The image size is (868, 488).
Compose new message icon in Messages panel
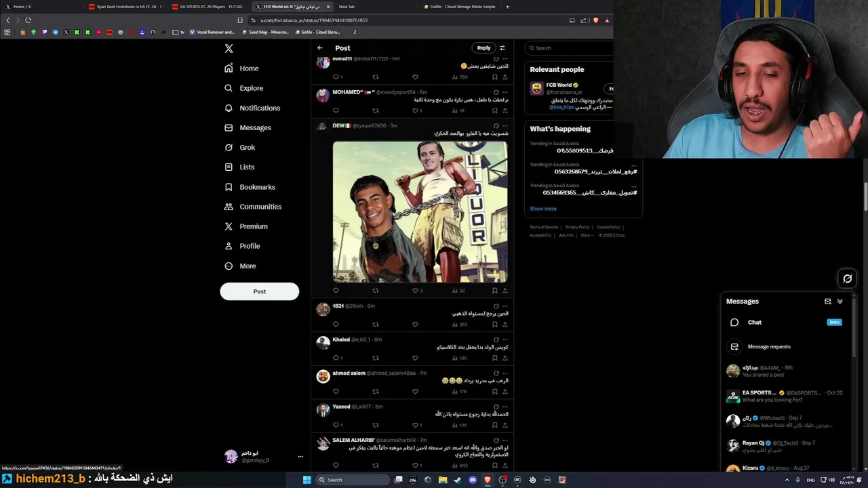[x=827, y=302]
